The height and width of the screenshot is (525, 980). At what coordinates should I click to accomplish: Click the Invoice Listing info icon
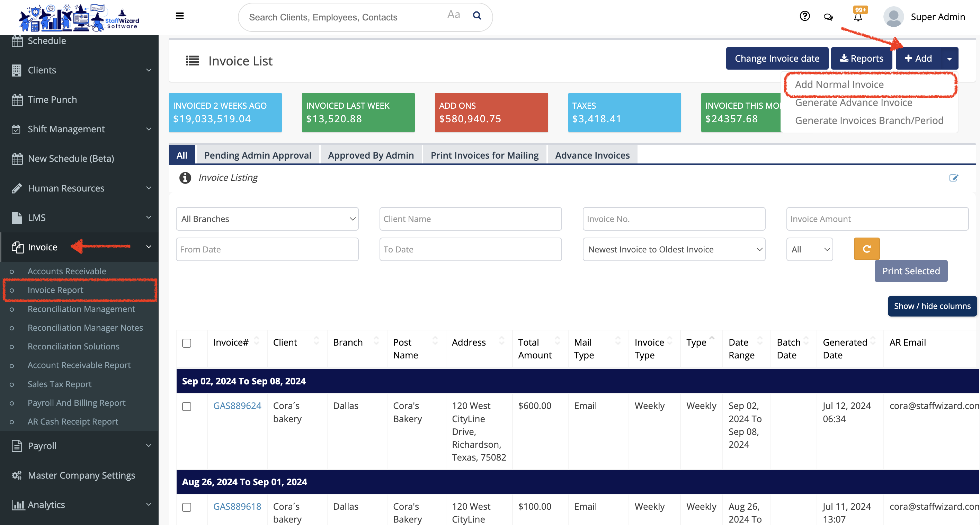pos(185,178)
